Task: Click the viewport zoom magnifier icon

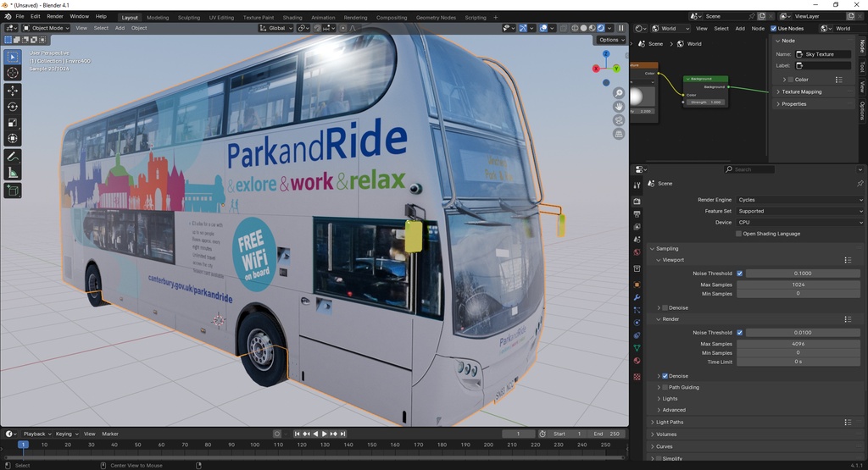Action: tap(619, 93)
